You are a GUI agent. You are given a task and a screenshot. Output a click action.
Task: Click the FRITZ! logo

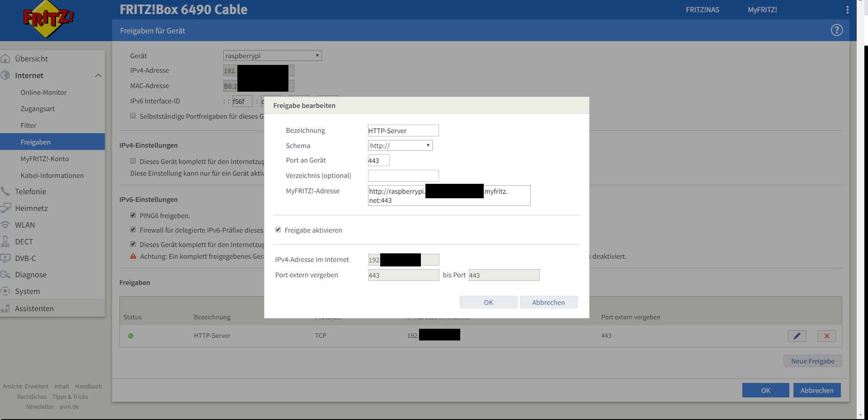pos(48,19)
